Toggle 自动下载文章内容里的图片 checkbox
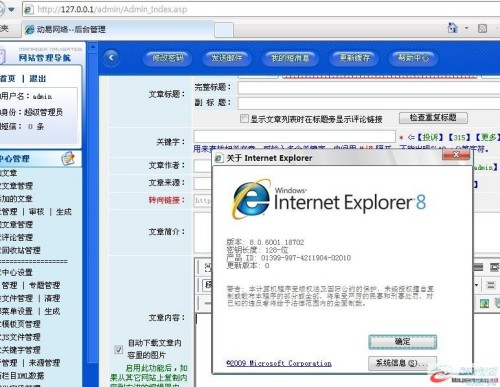 click(x=118, y=349)
